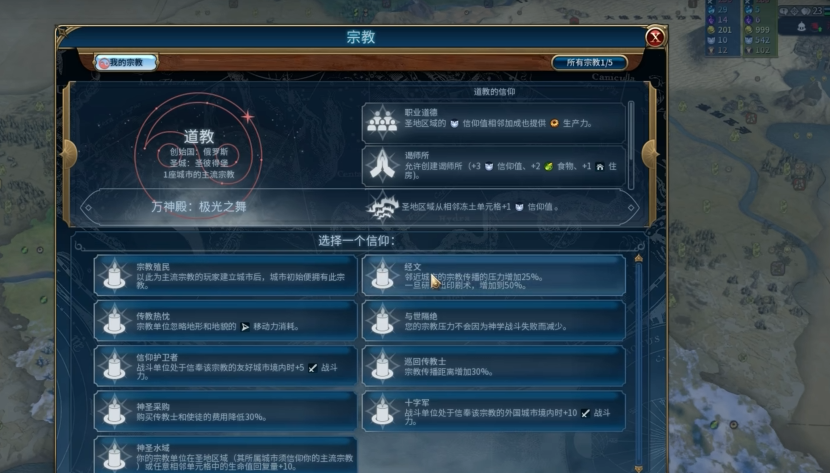Click the left gold arrow on religion panel
The image size is (830, 473).
tap(69, 154)
